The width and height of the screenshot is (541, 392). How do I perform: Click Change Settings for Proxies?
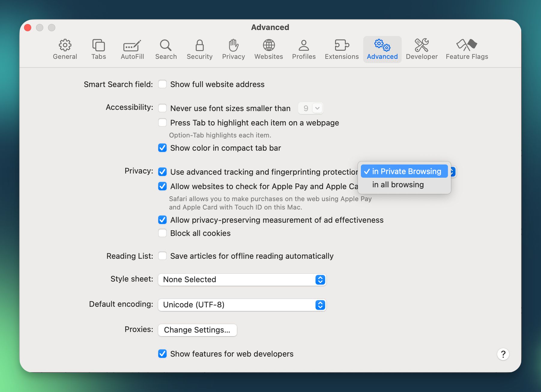point(197,330)
